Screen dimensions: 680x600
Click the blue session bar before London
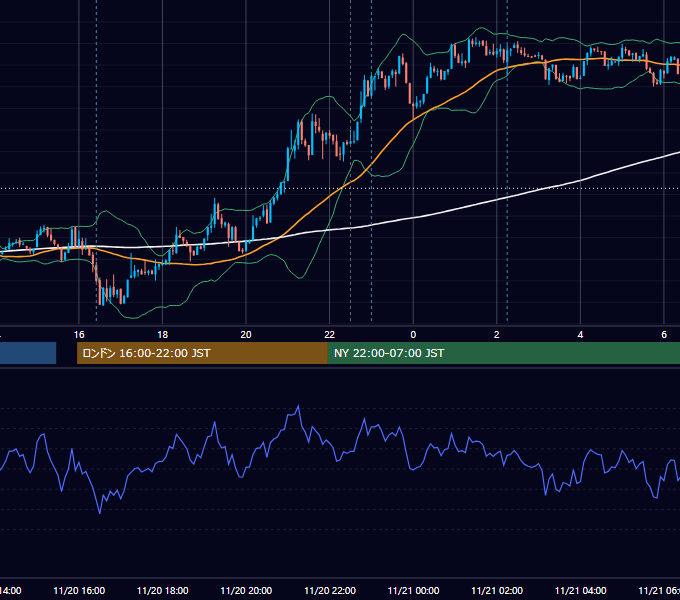28,353
